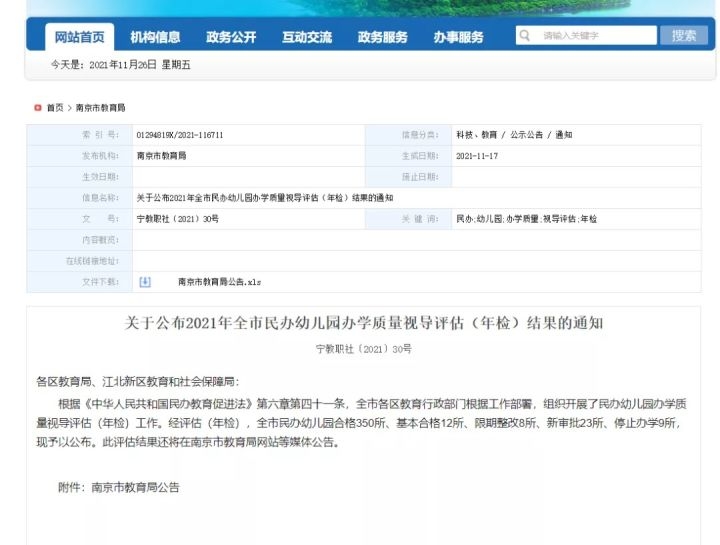Switch to 互动交流 navigation item
The image size is (720, 545).
(307, 37)
